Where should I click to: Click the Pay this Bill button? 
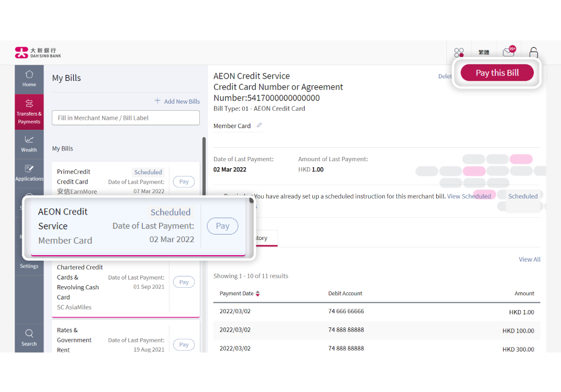(497, 73)
